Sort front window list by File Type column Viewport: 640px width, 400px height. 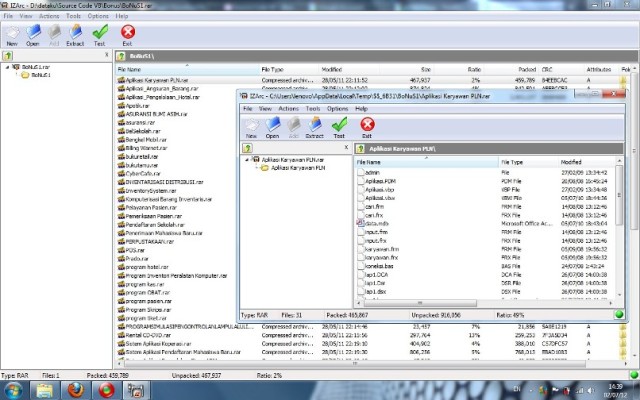pos(528,162)
